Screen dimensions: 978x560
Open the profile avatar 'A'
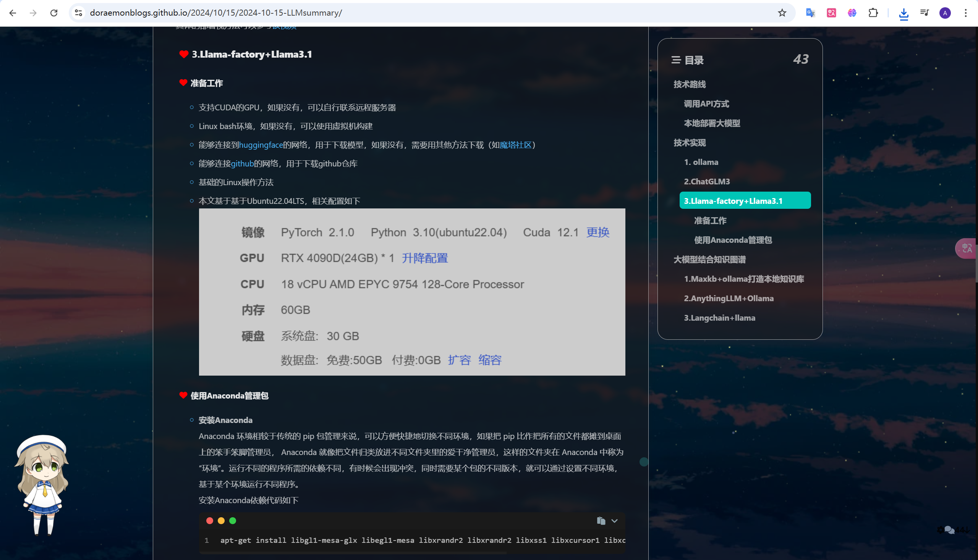click(945, 13)
